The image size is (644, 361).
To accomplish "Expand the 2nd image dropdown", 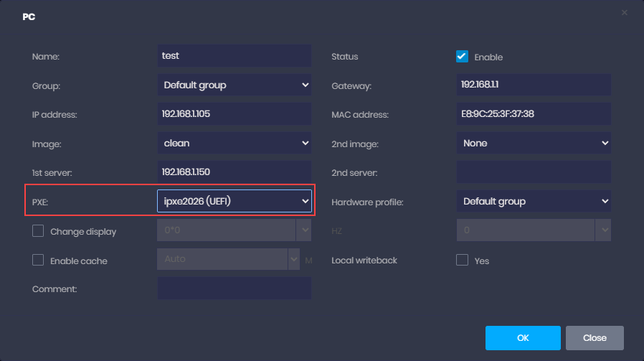I will coord(534,143).
